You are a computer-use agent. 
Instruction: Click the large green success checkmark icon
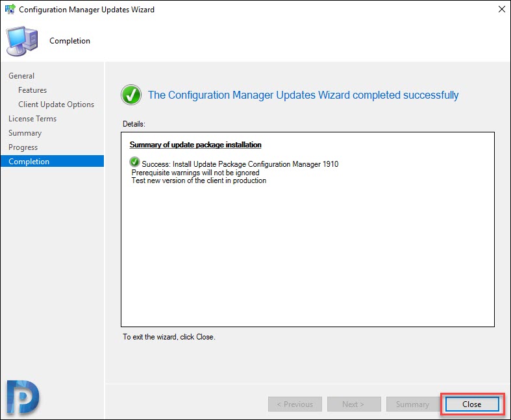click(131, 95)
